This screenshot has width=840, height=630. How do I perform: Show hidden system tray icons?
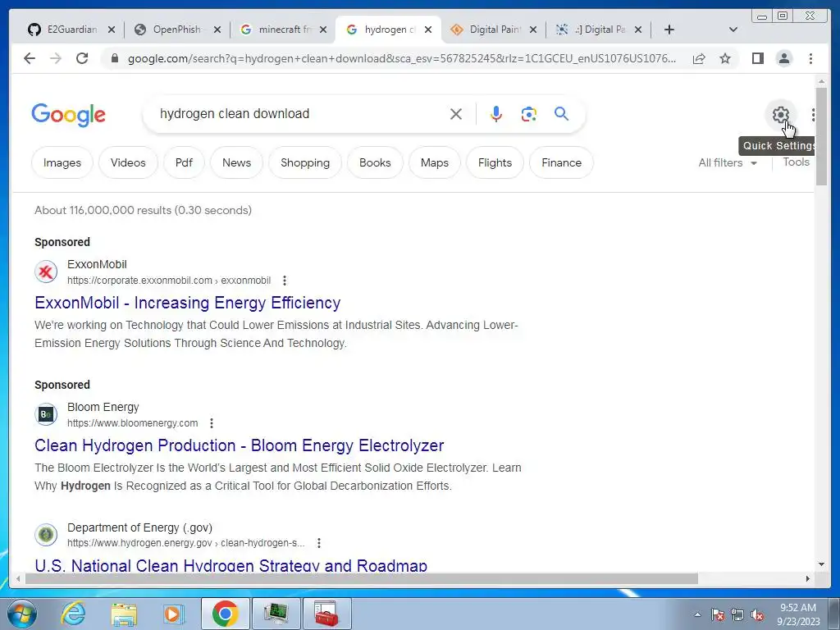[697, 615]
